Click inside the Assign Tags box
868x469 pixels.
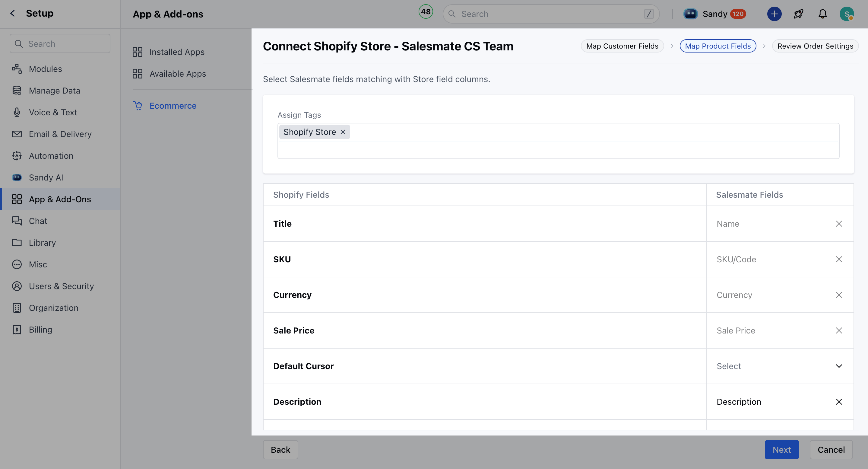[558, 141]
